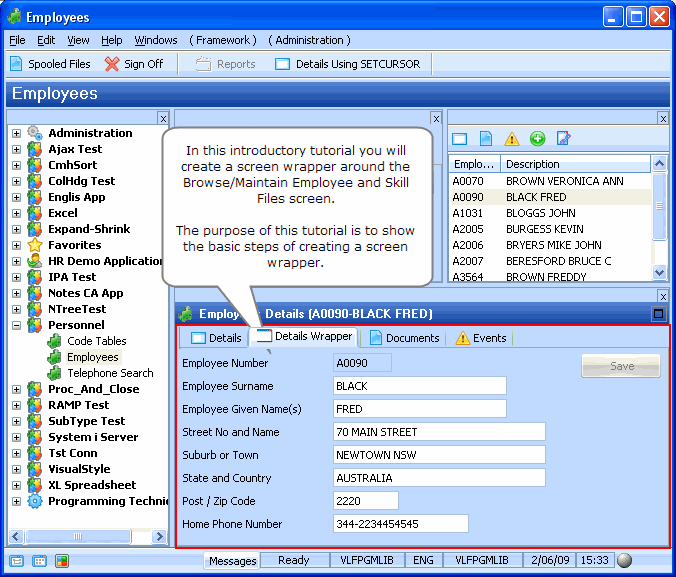Open the (Administration) menu
Viewport: 676px width, 577px height.
(x=309, y=40)
